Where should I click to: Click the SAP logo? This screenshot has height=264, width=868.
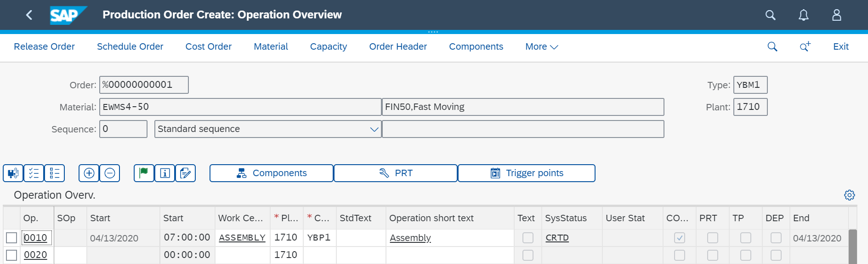(x=68, y=15)
